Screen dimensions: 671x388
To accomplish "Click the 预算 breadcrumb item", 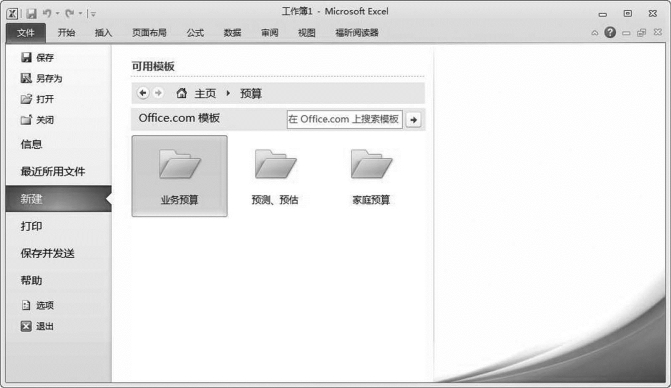I will coord(251,93).
